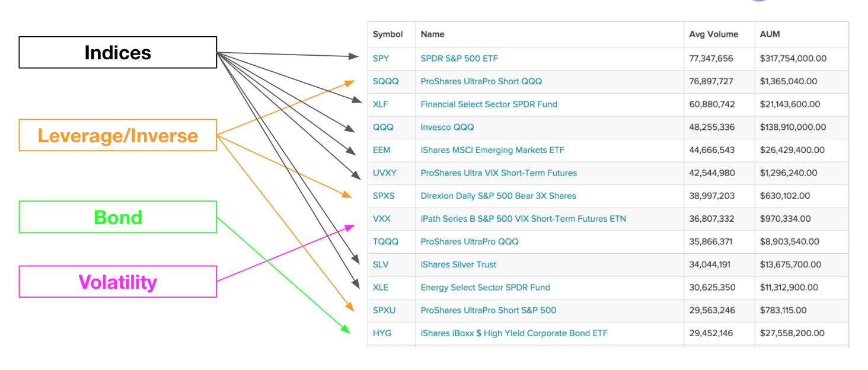The image size is (868, 370).
Task: Open the VXX ticker symbol link
Action: [382, 219]
